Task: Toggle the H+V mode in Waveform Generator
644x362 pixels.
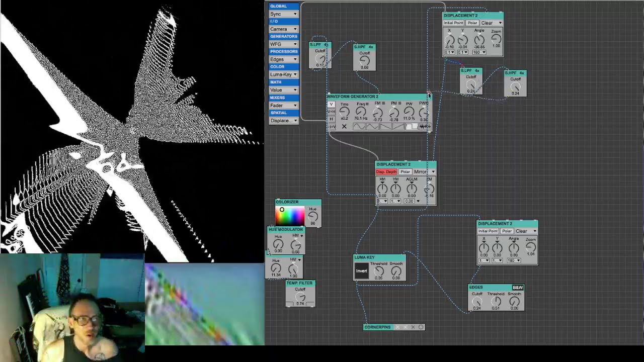Action: (x=331, y=127)
